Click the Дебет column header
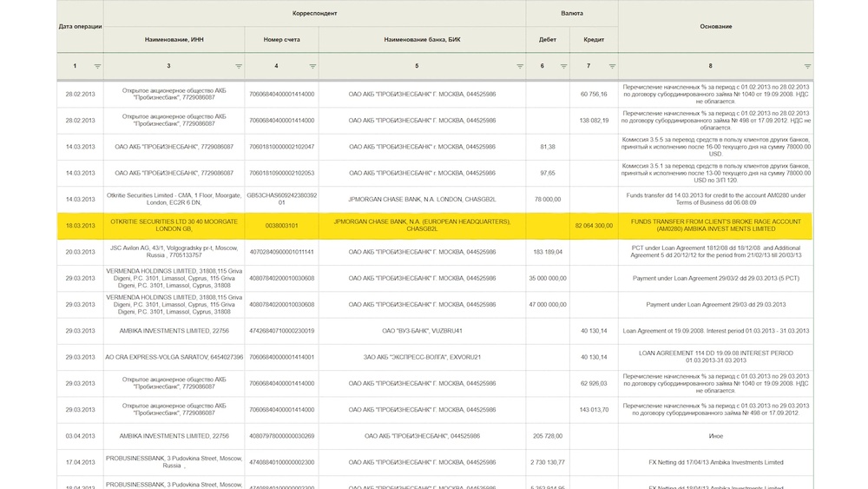Viewport: 868px width, 489px height. pos(548,40)
